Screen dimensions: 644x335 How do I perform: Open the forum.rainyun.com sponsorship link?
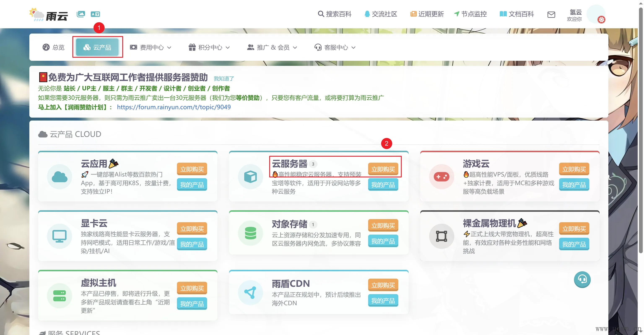pyautogui.click(x=174, y=107)
